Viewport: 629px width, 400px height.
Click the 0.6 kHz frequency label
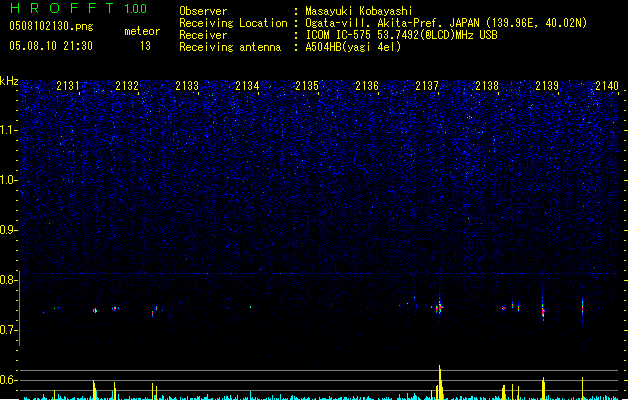pyautogui.click(x=8, y=380)
